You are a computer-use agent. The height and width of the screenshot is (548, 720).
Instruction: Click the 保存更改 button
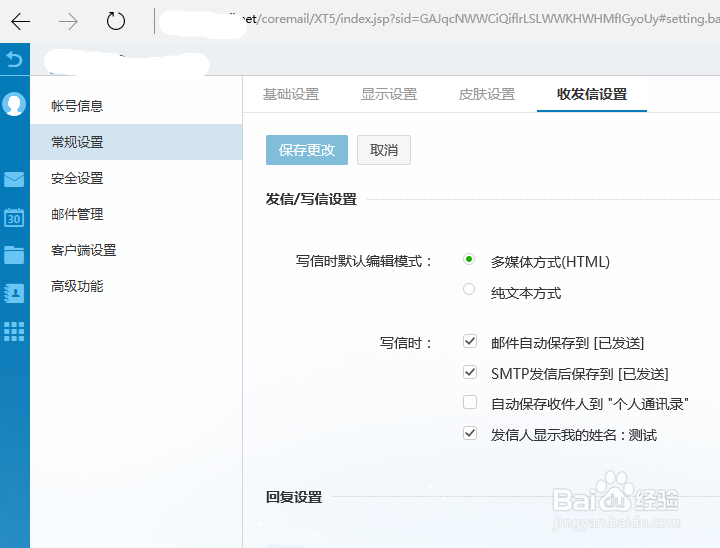coord(307,150)
